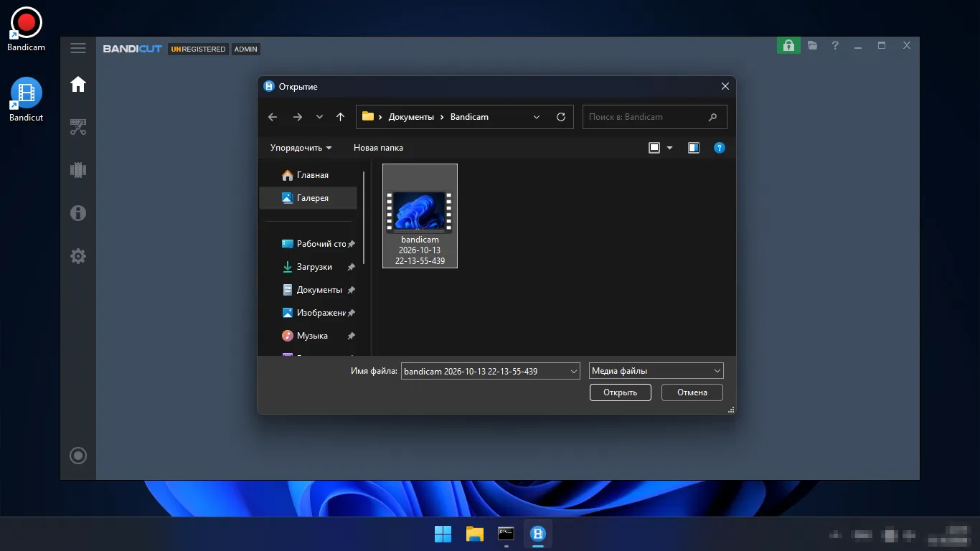Viewport: 980px width, 551px height.
Task: Click the Открыть button
Action: click(x=620, y=392)
